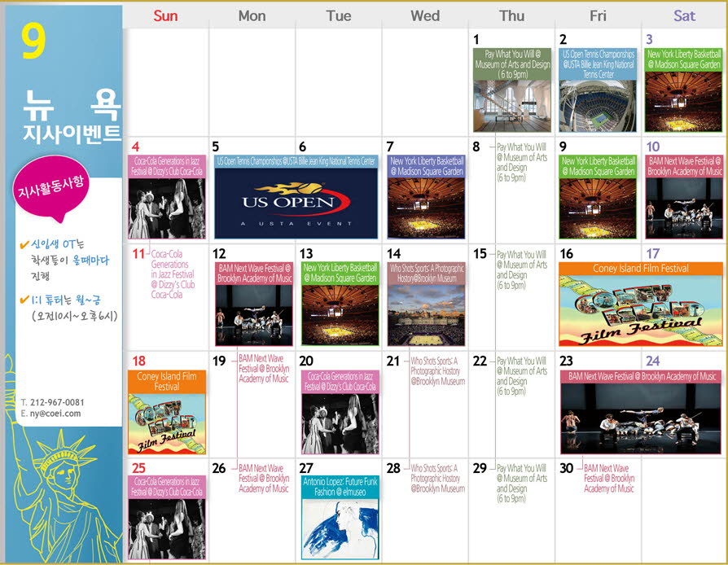
Task: Click the email address ny@coei.com
Action: pyautogui.click(x=55, y=414)
